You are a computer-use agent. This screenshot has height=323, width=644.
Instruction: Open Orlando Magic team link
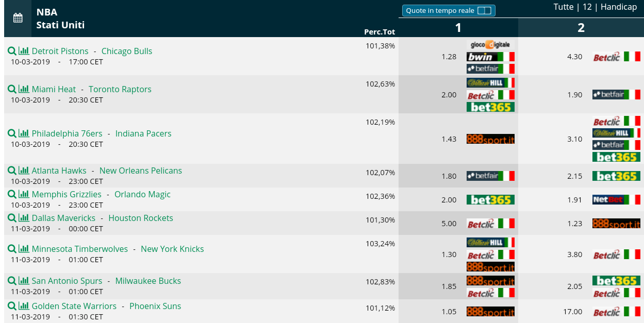click(x=142, y=194)
